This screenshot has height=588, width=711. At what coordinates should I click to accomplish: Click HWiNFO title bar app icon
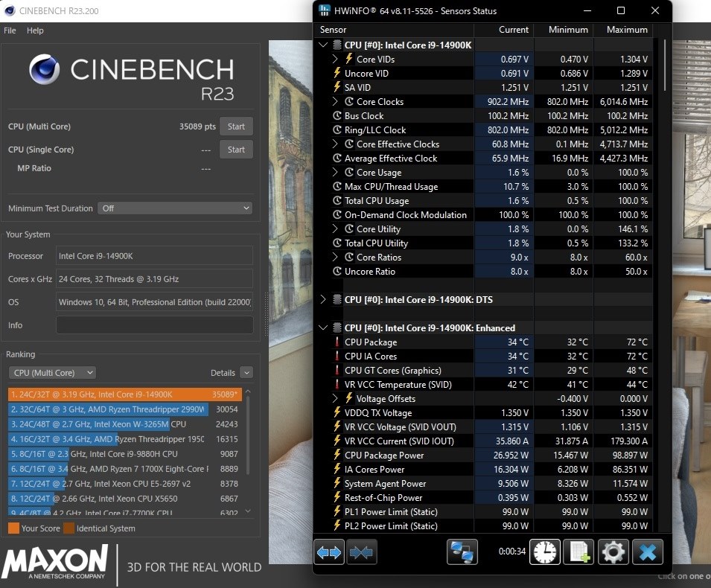tap(324, 10)
